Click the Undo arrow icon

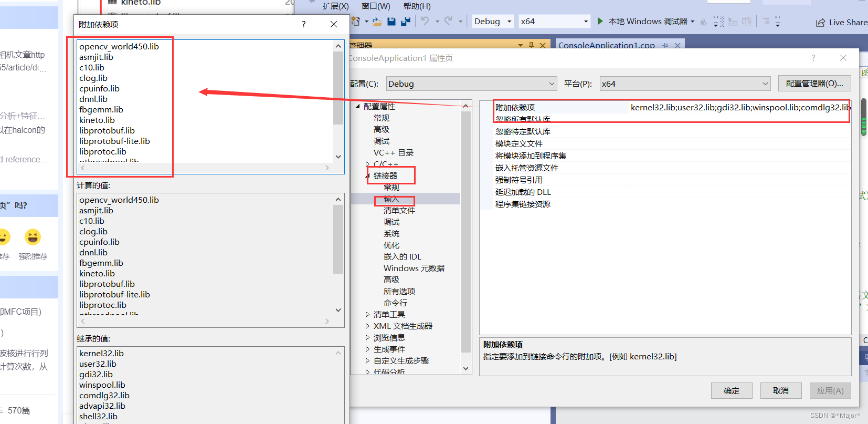click(425, 21)
